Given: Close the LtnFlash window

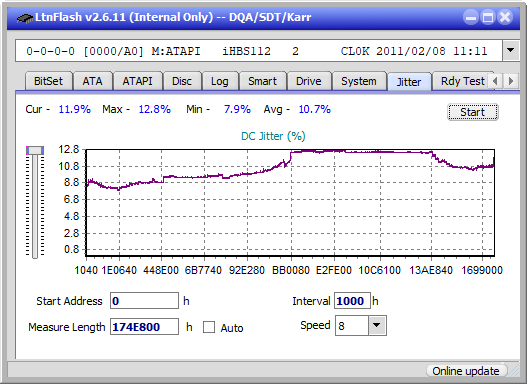Looking at the screenshot, I should [x=505, y=17].
